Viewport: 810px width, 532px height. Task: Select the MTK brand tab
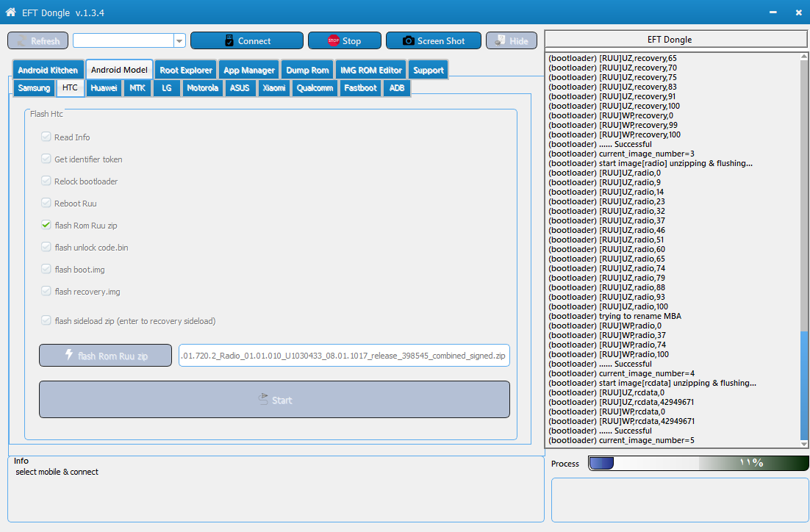tap(137, 87)
